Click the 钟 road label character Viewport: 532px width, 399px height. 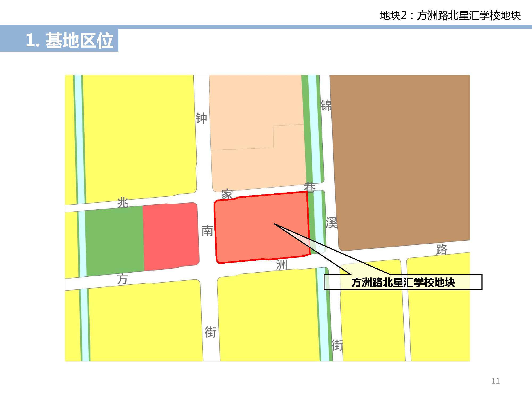tap(201, 118)
